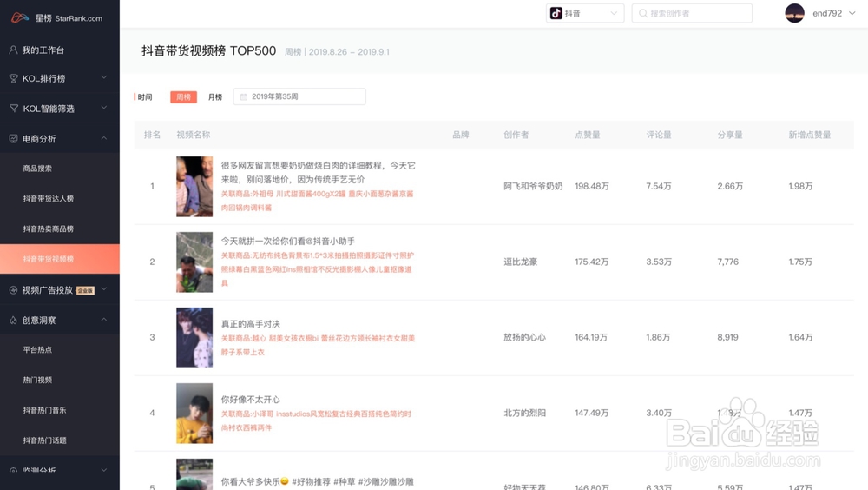Screen dimensions: 868x490
Task: Collapse the 创意洞察 section chevron
Action: pyautogui.click(x=103, y=319)
